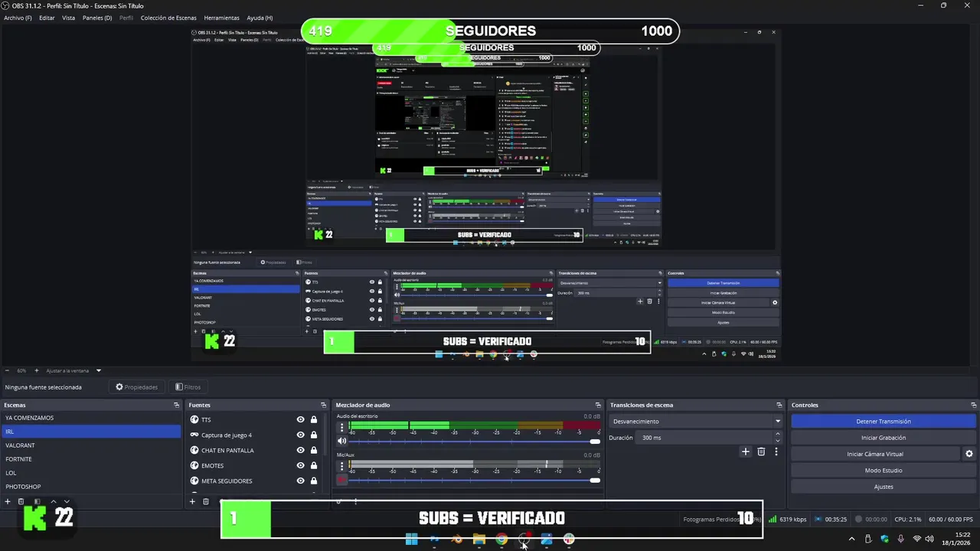Select the LOL scene

coord(91,473)
